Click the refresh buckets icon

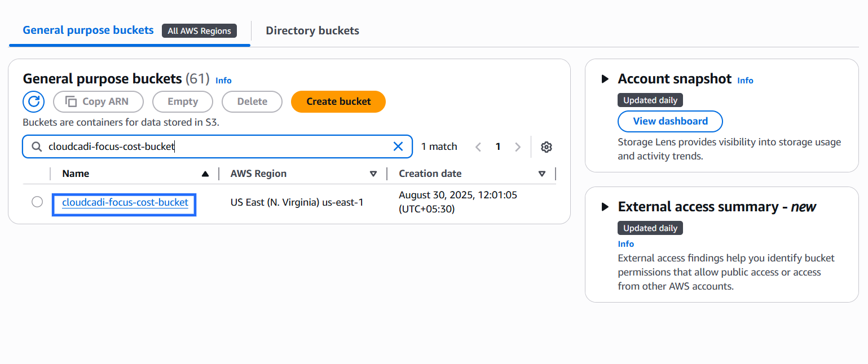pyautogui.click(x=33, y=101)
